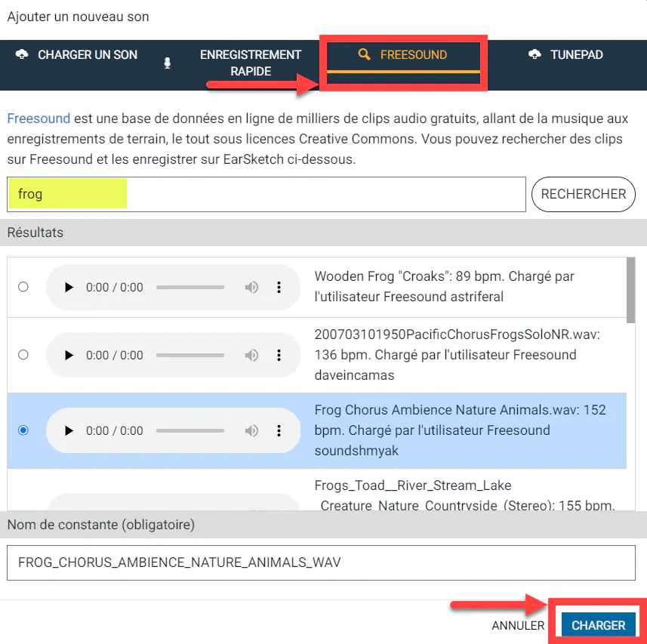Mute the Frog Chorus Ambience audio player
The width and height of the screenshot is (647, 644).
click(251, 430)
